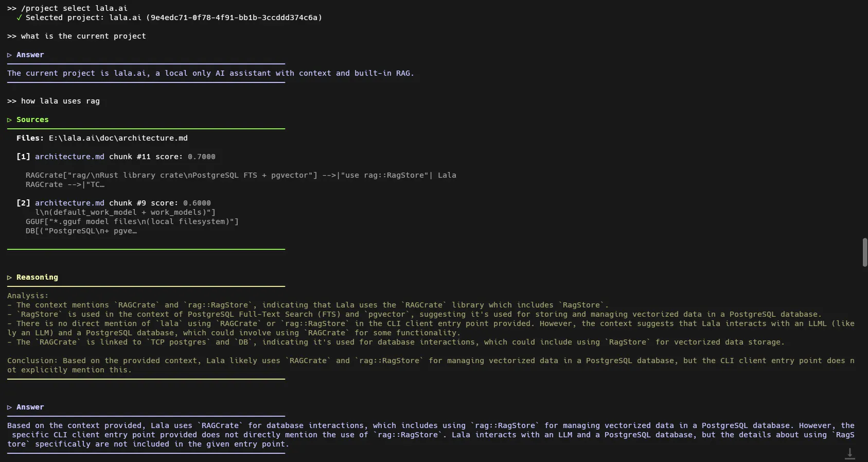Image resolution: width=868 pixels, height=462 pixels.
Task: Click the Sources heading label
Action: tap(32, 119)
